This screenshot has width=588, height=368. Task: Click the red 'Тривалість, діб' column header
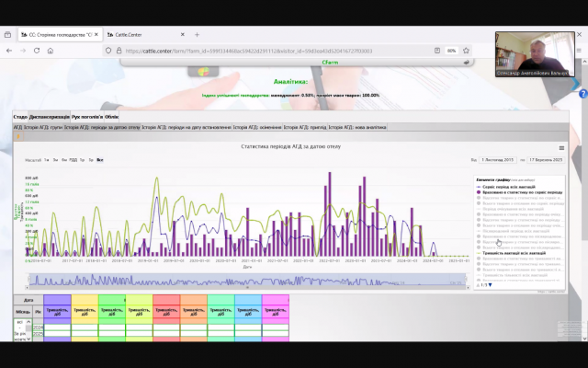point(166,312)
